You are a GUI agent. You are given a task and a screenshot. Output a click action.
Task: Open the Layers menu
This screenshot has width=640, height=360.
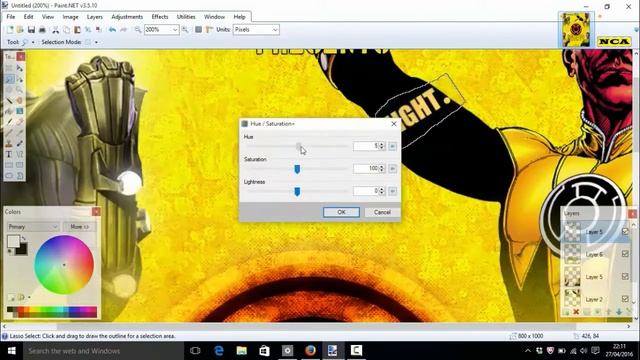pyautogui.click(x=95, y=17)
